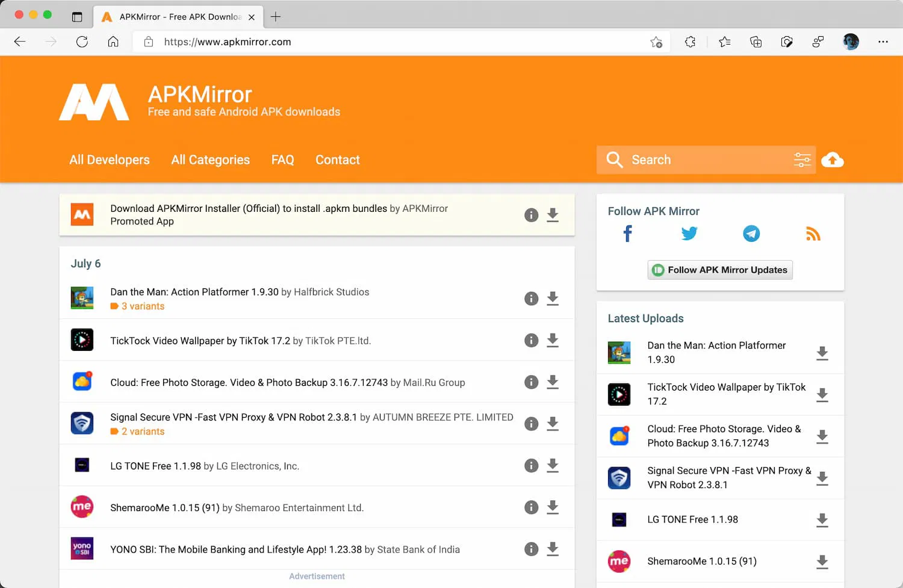Show info for ShemarooMe 1.0.15

tap(531, 507)
